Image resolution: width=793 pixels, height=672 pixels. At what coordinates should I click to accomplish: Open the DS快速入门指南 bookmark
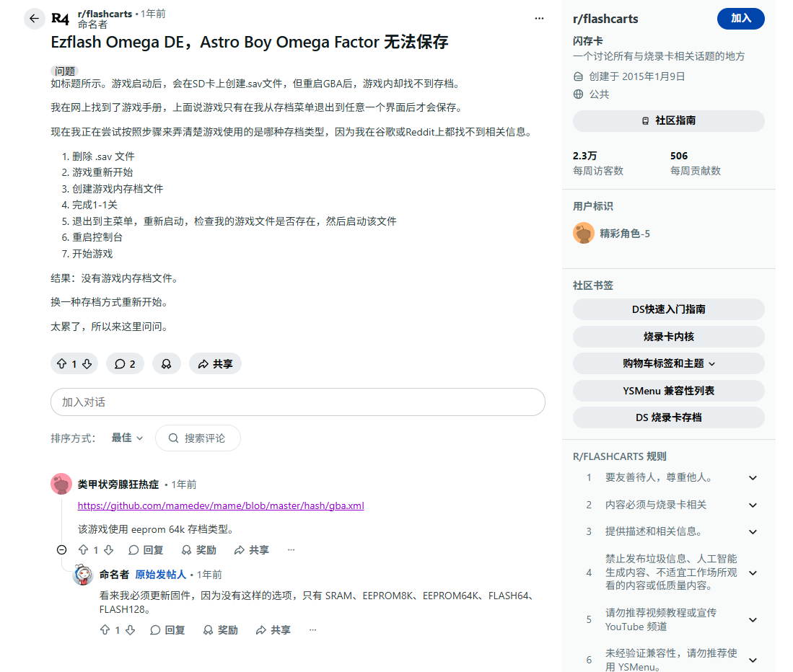coord(668,309)
